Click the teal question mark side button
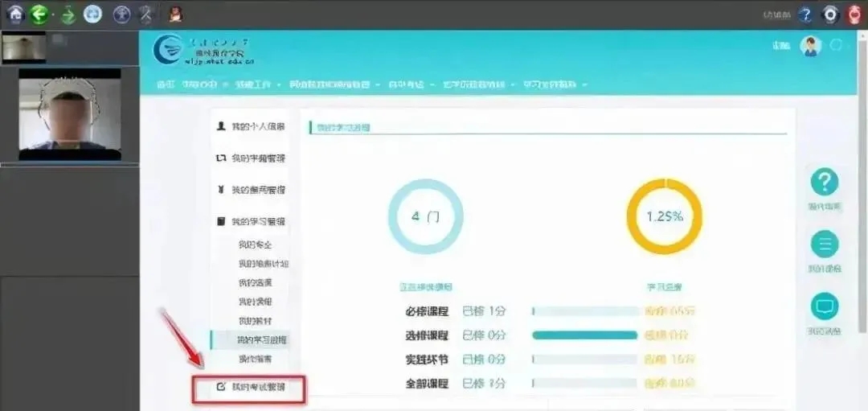 824,183
